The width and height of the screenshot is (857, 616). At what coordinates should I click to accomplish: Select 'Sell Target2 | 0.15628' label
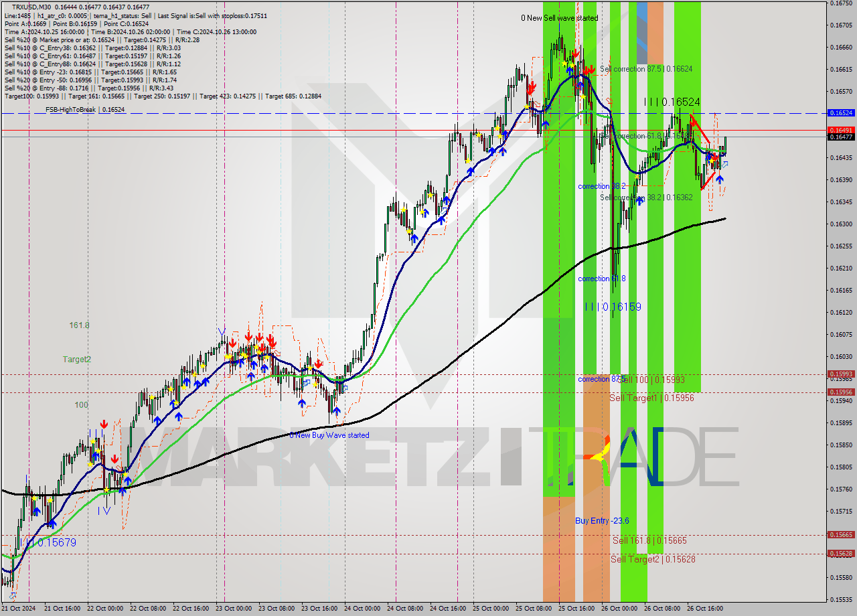pyautogui.click(x=653, y=559)
